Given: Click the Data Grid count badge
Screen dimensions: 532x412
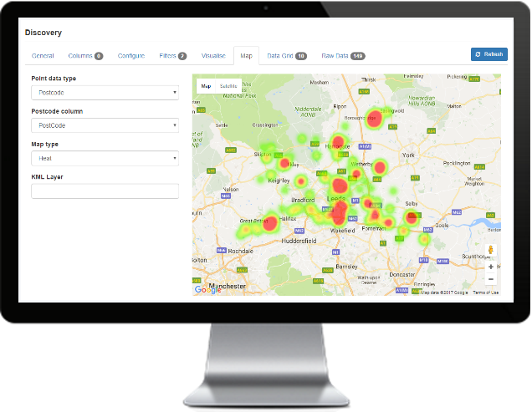Looking at the screenshot, I should pyautogui.click(x=301, y=56).
